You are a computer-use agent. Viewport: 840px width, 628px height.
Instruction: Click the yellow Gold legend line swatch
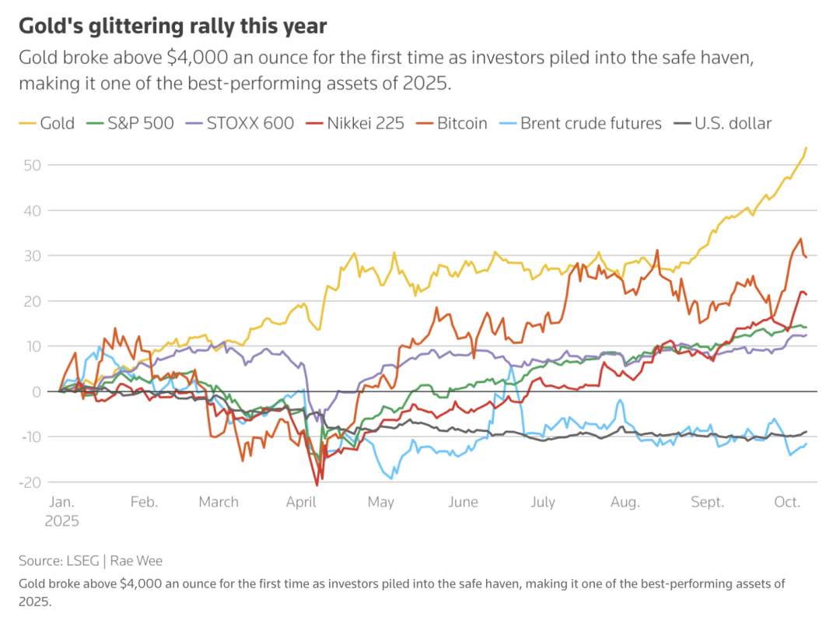point(26,124)
